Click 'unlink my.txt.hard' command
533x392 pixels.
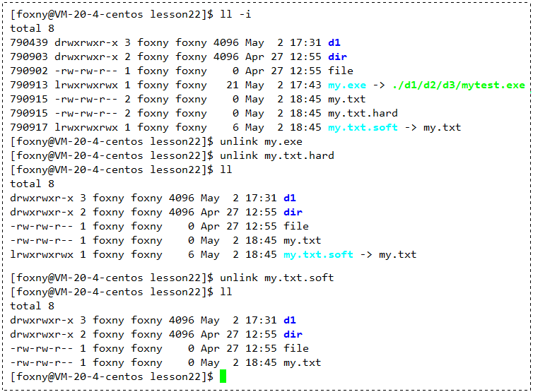point(276,155)
